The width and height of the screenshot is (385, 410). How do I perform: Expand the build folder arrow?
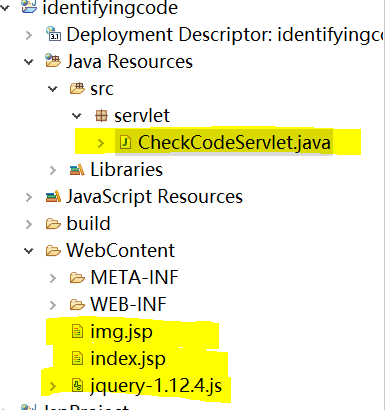coord(29,224)
